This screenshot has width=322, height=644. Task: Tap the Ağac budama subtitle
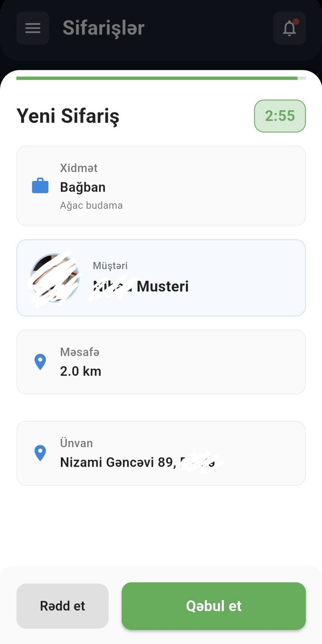click(x=91, y=206)
